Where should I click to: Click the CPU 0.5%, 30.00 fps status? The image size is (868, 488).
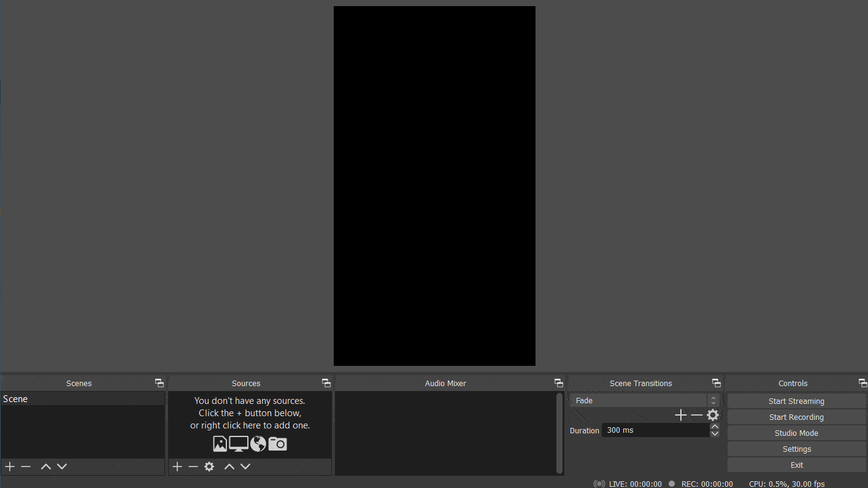point(787,484)
